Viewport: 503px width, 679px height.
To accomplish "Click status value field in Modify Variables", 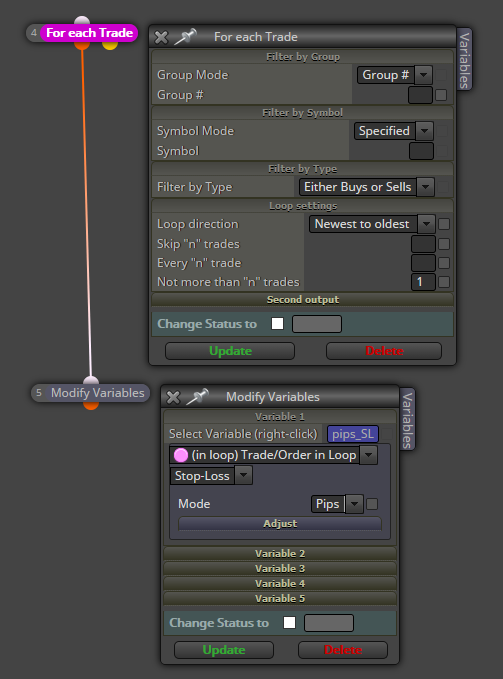I will 329,623.
